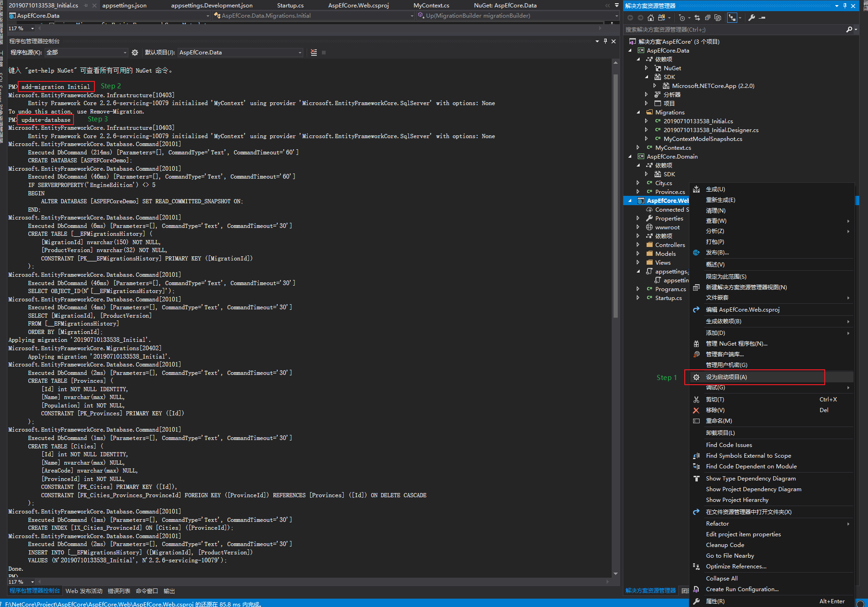Open the 输出 panel at the bottom

point(169,591)
